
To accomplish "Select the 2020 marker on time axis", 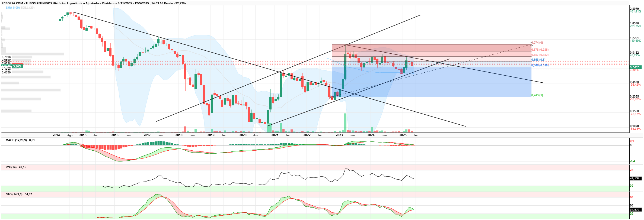I will pyautogui.click(x=243, y=135).
